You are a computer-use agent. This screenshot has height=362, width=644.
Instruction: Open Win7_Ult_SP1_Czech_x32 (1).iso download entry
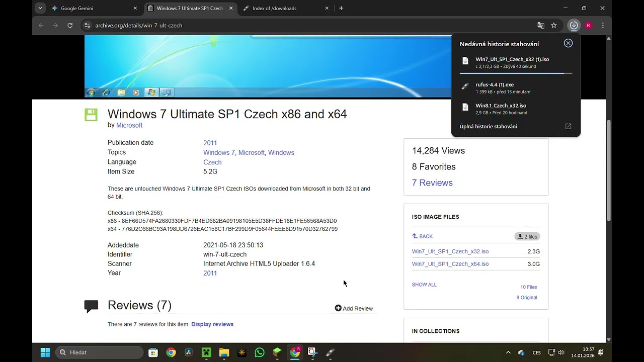(x=516, y=63)
